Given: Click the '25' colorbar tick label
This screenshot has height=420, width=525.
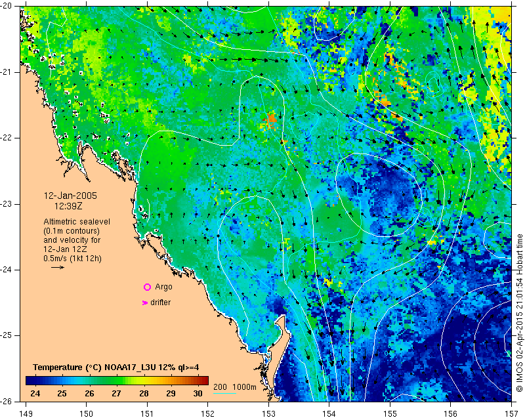Looking at the screenshot, I should (62, 393).
